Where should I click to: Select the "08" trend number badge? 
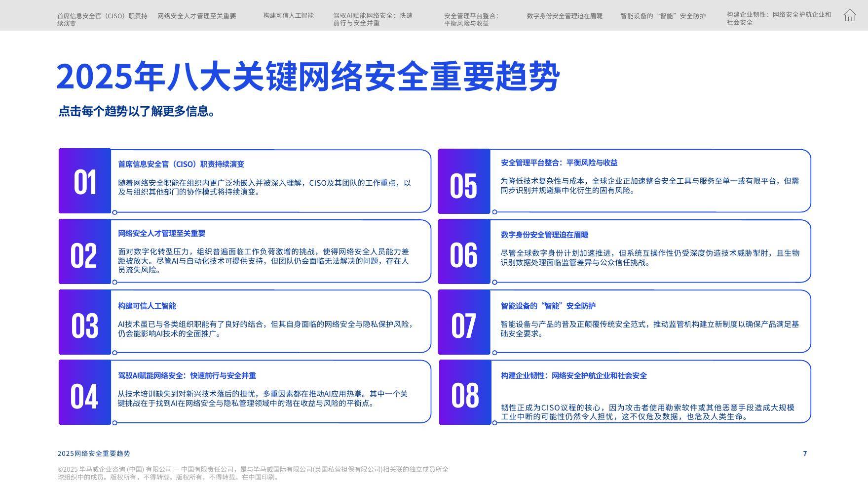[x=464, y=396]
